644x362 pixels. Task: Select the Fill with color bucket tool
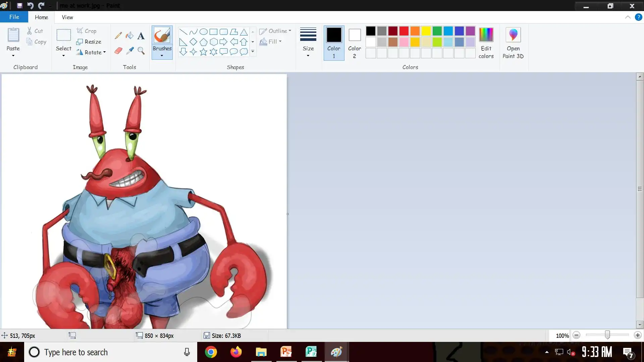[129, 36]
